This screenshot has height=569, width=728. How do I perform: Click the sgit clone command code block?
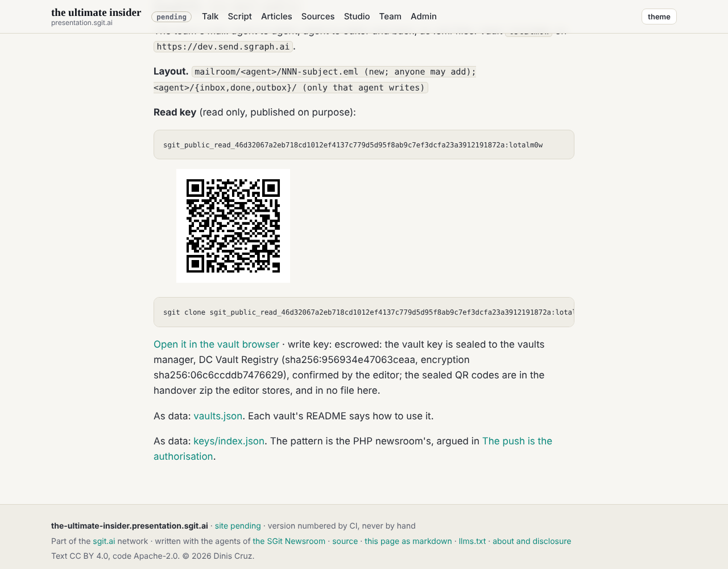coord(364,312)
